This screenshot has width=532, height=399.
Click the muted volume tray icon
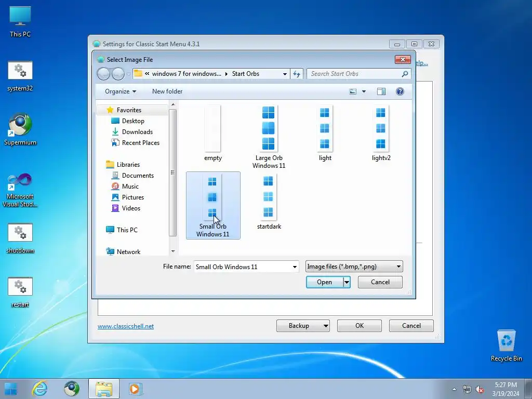tap(480, 389)
